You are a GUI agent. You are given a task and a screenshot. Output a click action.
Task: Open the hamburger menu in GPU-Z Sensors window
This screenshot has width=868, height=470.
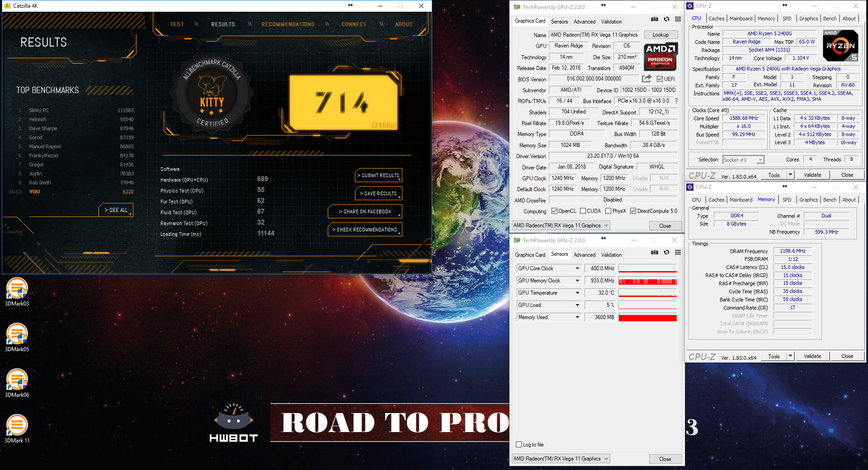coord(678,252)
